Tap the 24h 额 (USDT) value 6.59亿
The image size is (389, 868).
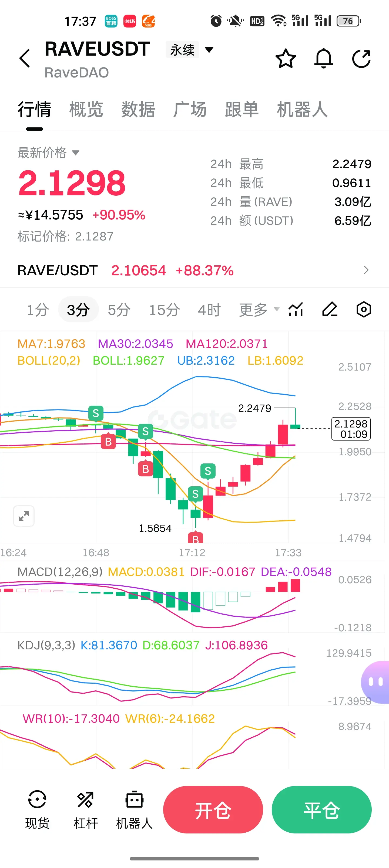(353, 221)
